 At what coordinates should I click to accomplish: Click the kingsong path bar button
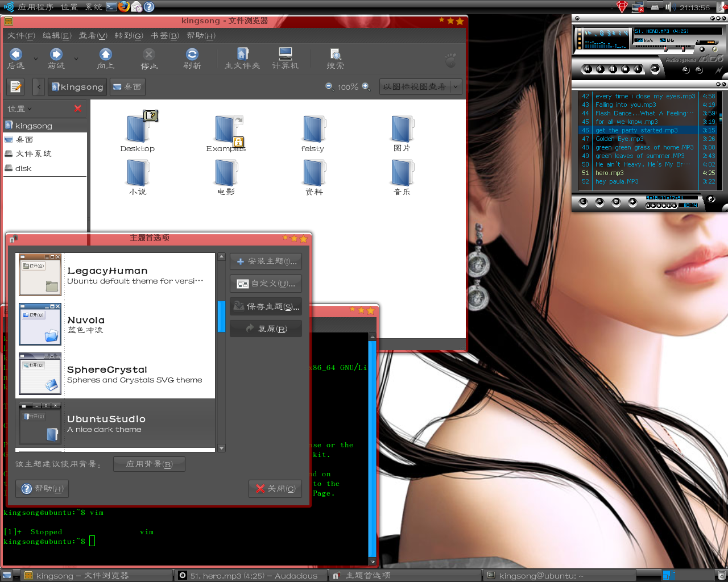77,87
